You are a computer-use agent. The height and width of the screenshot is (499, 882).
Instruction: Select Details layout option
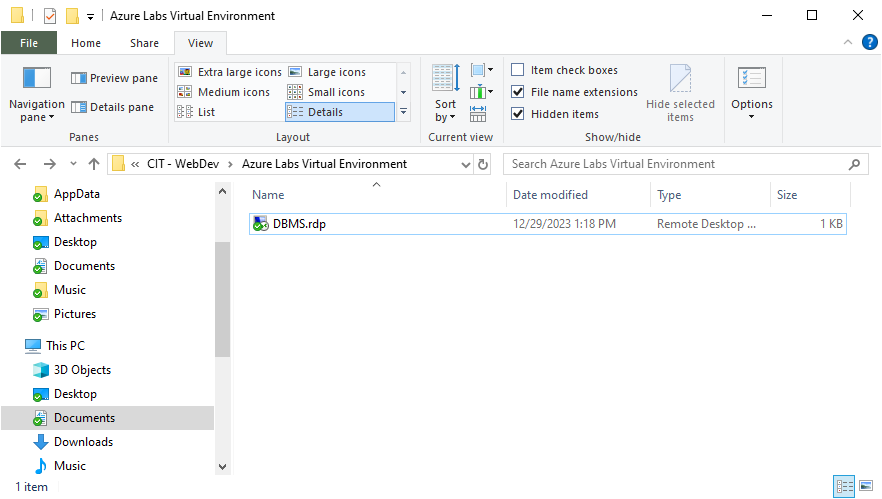coord(340,112)
